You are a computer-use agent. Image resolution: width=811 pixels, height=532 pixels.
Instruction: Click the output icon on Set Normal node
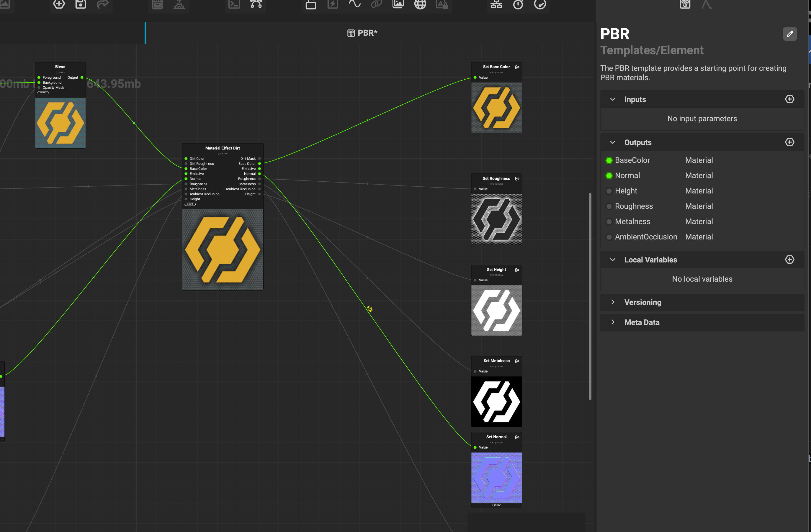coord(517,437)
